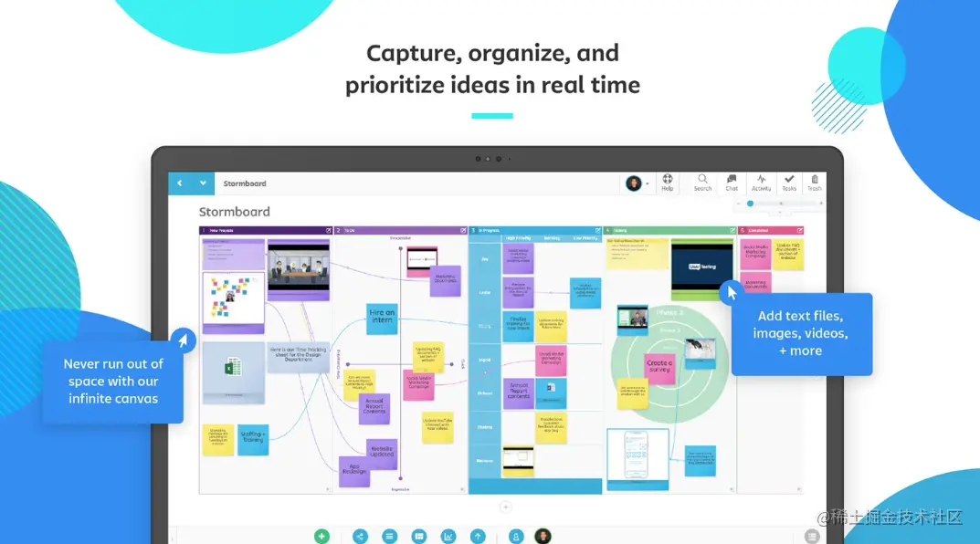Click the Stormboard breadcrumb title in top bar
This screenshot has height=544, width=980.
pos(245,183)
